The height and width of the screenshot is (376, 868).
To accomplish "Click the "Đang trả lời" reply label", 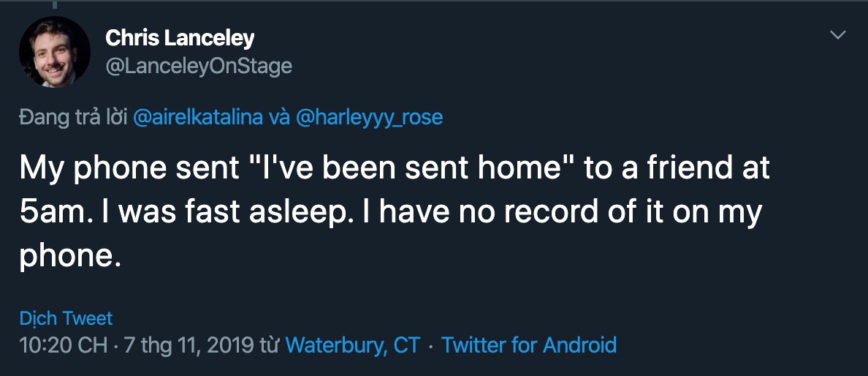I will point(73,117).
